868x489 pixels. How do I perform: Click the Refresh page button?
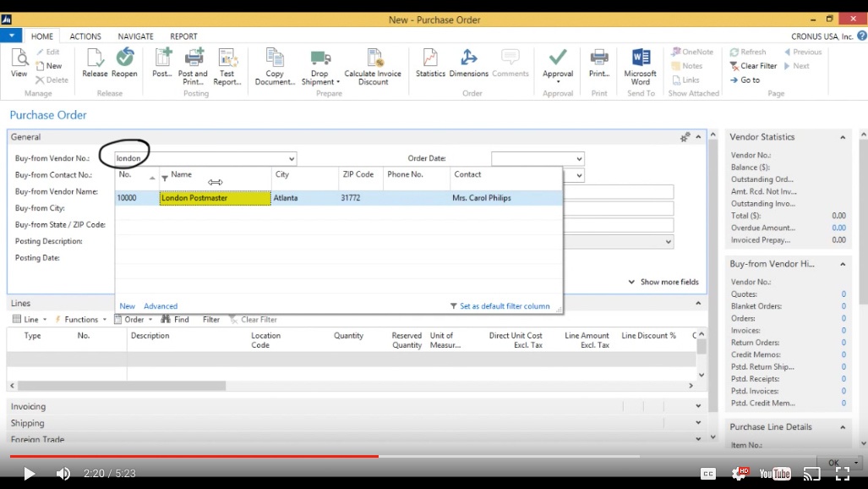tap(748, 52)
